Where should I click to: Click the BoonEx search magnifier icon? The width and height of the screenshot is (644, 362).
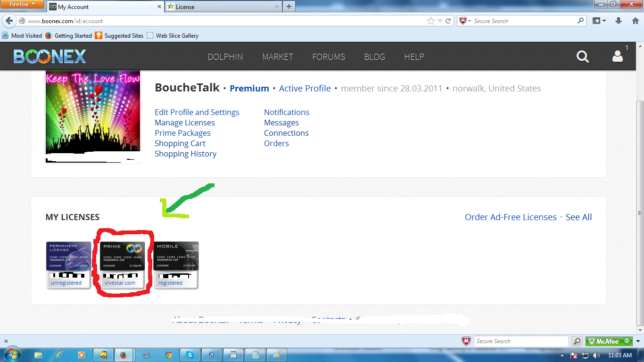coord(583,57)
